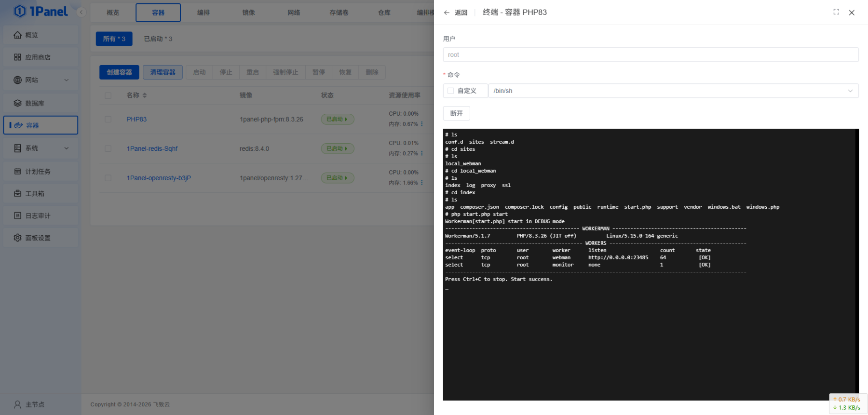The width and height of the screenshot is (868, 415).
Task: Check the PHP83 container row checkbox
Action: 108,120
